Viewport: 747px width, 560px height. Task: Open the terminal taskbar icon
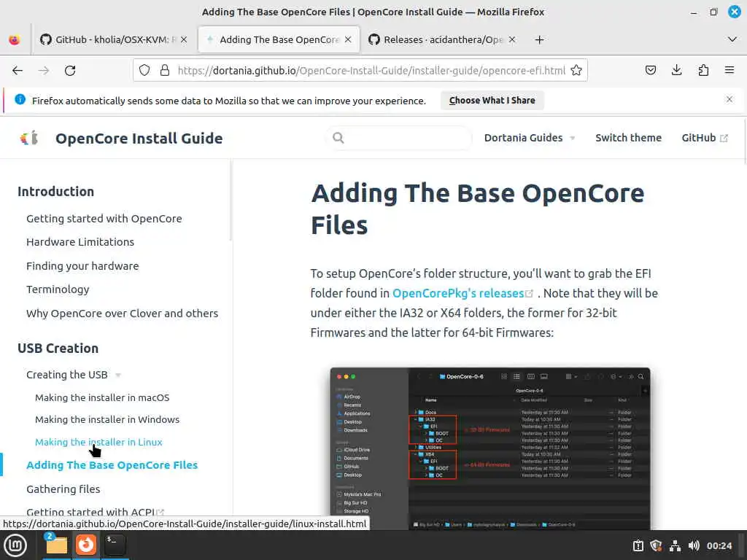[115, 545]
